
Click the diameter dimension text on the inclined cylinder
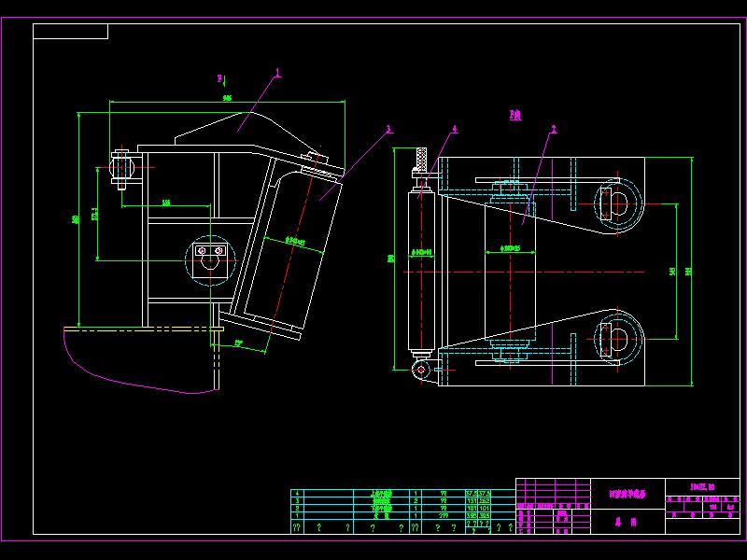coord(295,242)
